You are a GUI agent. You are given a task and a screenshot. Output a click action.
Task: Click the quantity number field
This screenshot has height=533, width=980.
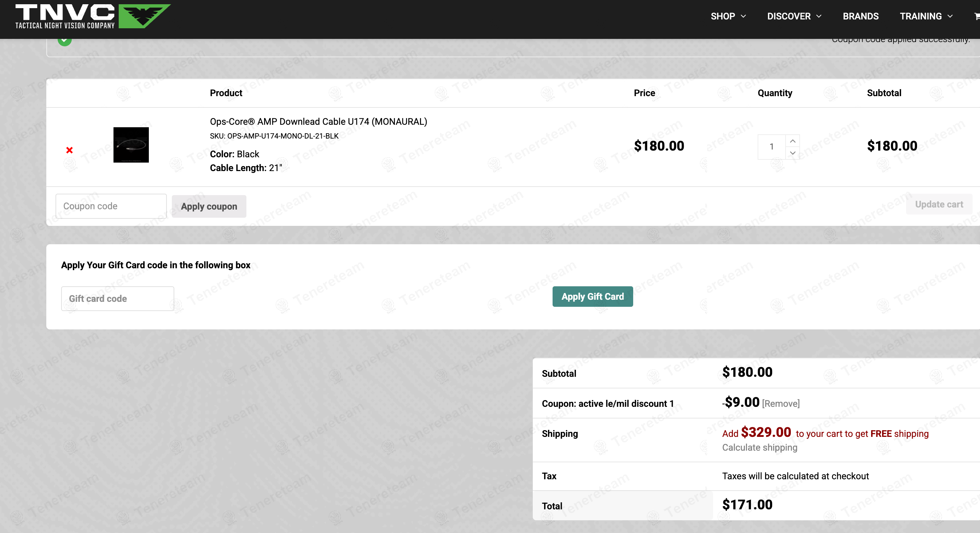click(x=771, y=146)
